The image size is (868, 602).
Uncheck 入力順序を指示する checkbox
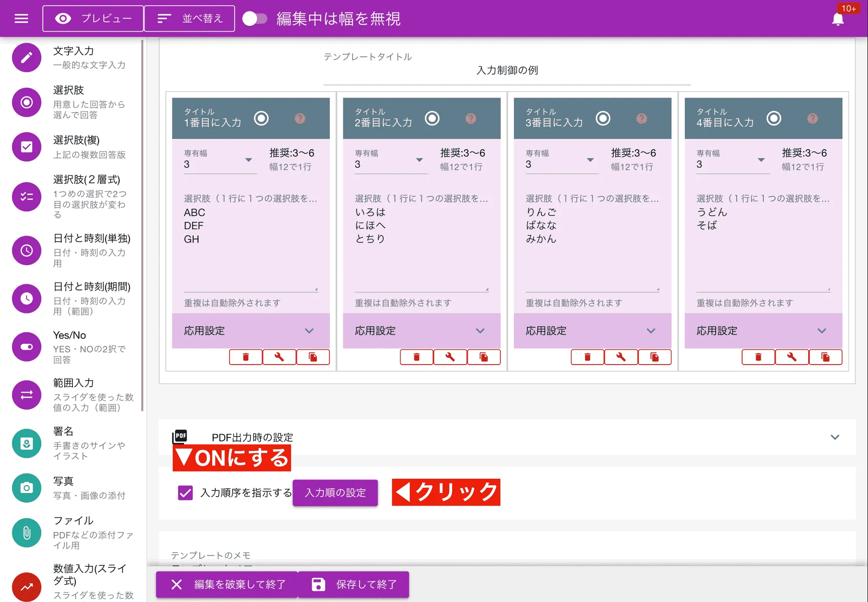[184, 493]
